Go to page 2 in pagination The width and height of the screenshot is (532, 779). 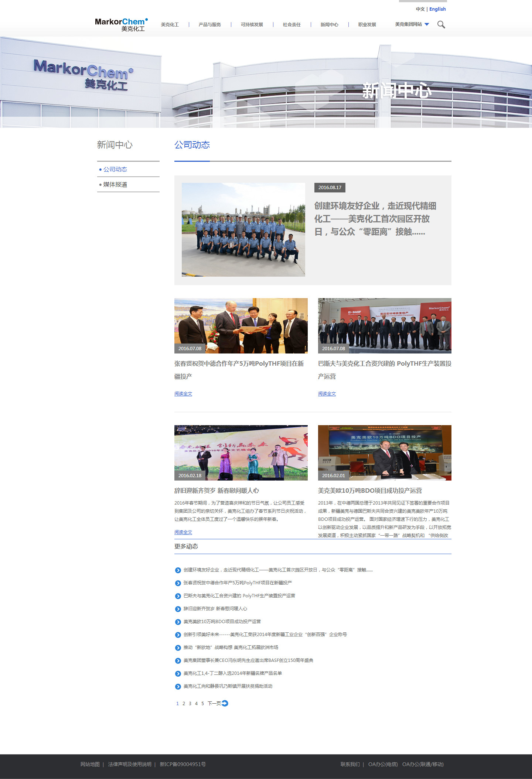pyautogui.click(x=184, y=704)
